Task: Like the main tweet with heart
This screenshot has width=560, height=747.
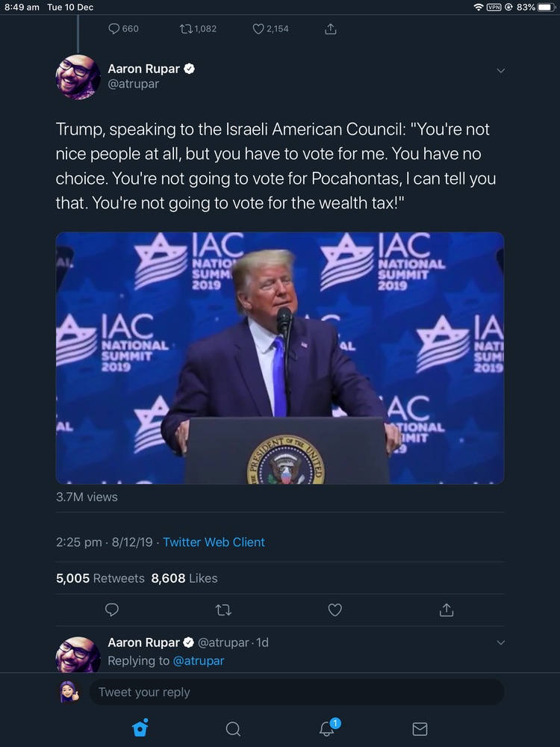Action: click(335, 610)
